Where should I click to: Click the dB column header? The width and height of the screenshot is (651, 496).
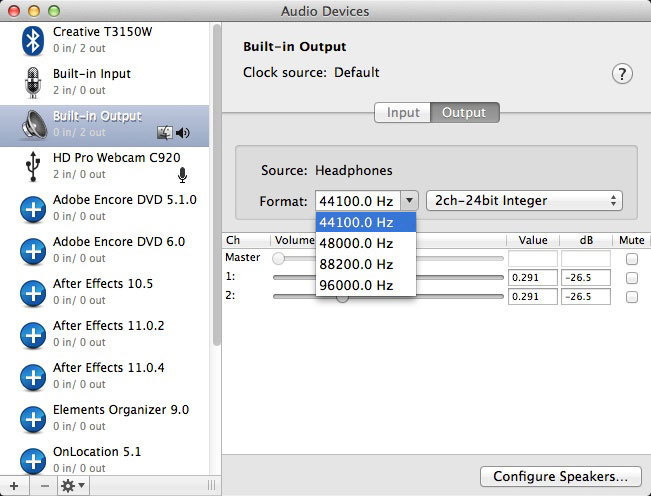click(x=586, y=240)
